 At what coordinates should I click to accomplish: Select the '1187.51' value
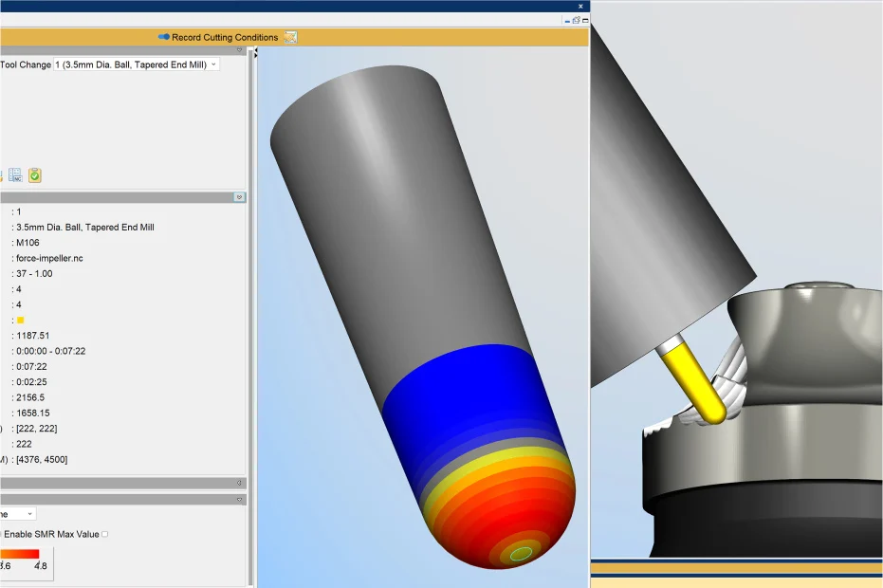[x=32, y=336]
